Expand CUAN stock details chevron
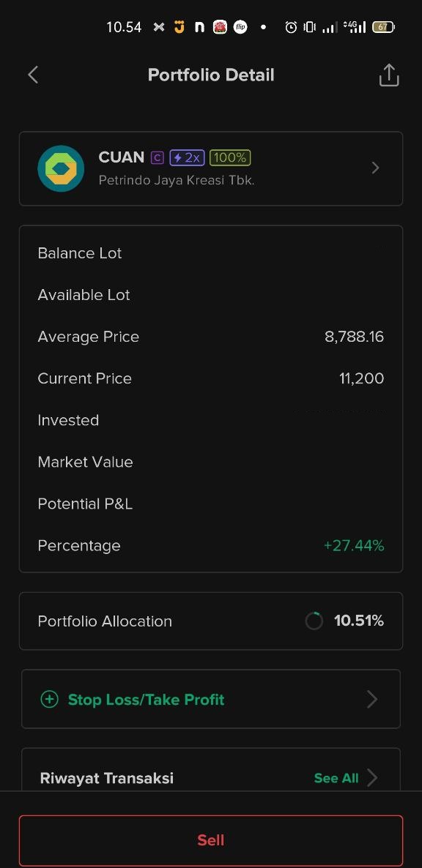Screen dimensions: 422x868 pyautogui.click(x=376, y=168)
